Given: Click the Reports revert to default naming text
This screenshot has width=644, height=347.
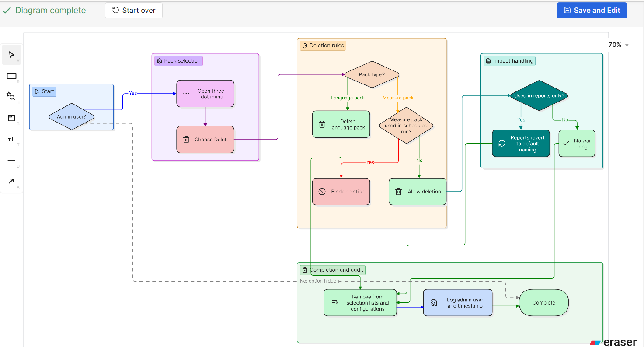Looking at the screenshot, I should (x=528, y=144).
